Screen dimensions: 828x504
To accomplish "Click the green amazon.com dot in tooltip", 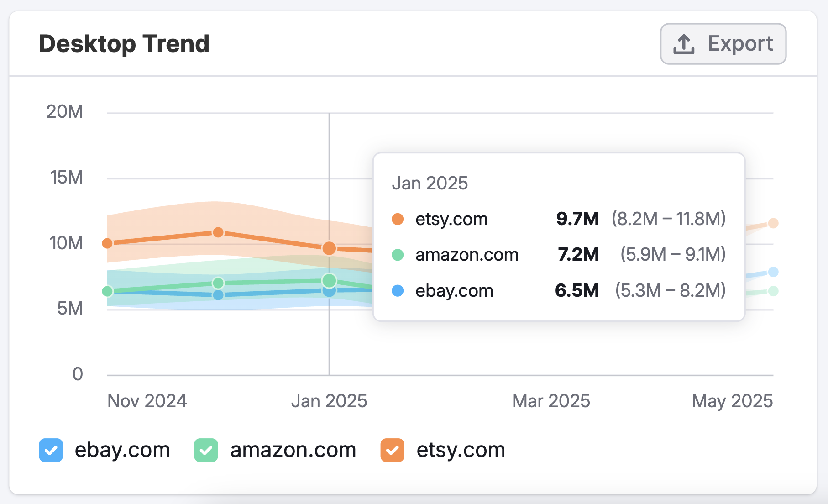I will [x=398, y=255].
